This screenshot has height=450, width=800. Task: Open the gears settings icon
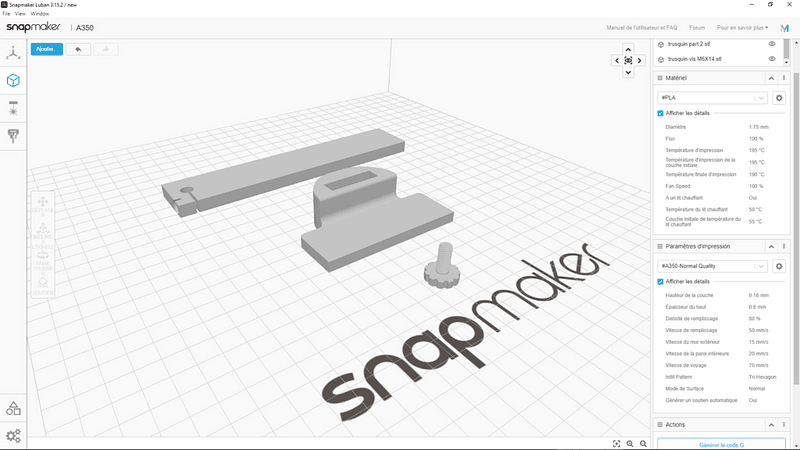13,436
